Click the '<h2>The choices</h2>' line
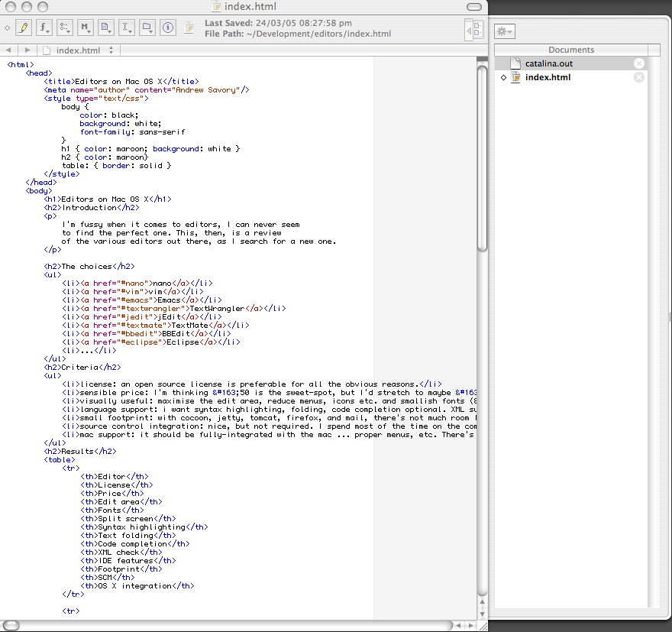This screenshot has width=672, height=632. [89, 266]
